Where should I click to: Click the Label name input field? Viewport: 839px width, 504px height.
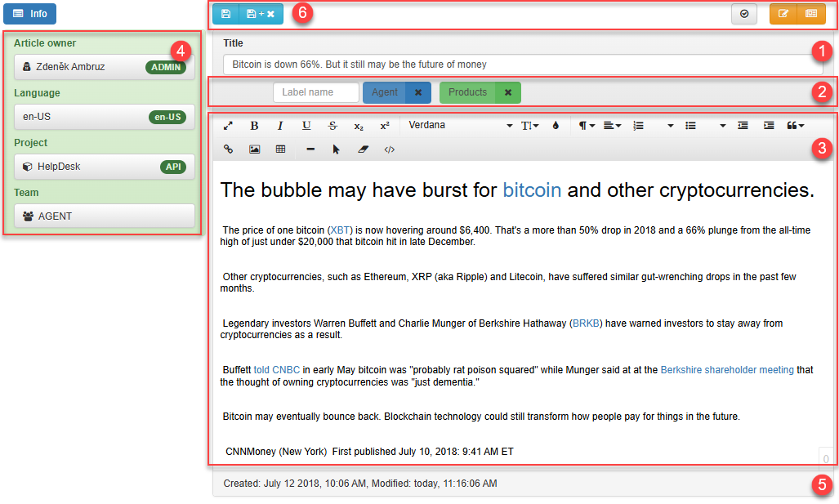click(x=316, y=92)
